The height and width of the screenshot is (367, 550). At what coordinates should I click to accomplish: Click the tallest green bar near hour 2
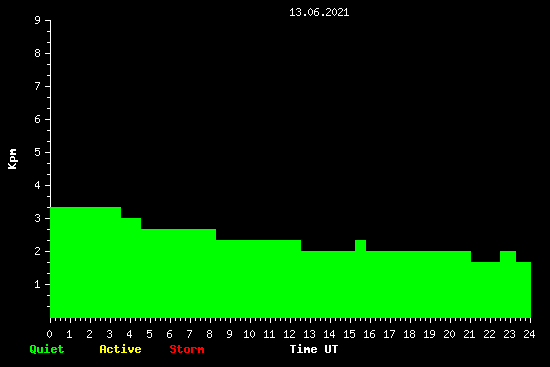coord(86,262)
